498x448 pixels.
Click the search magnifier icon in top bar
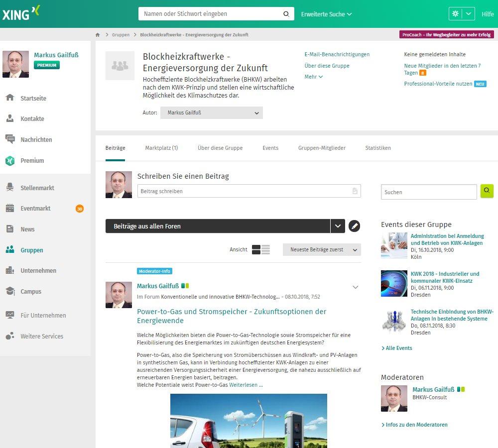point(286,14)
